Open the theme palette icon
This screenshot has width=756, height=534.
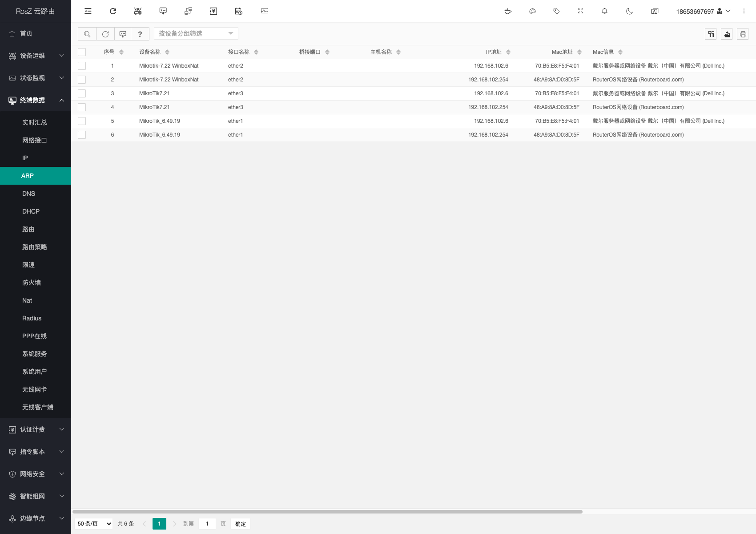point(532,11)
